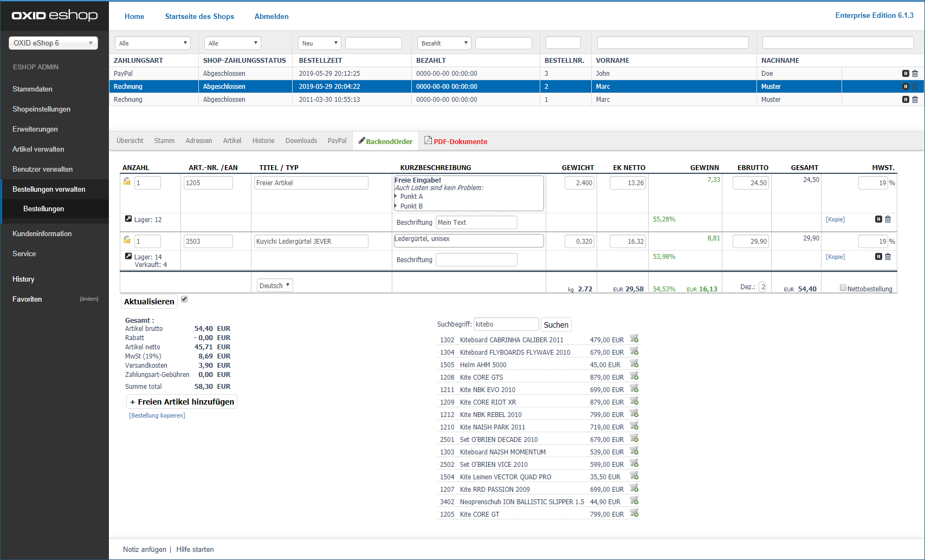This screenshot has height=560, width=925.
Task: Click the trash icon for John Doe order
Action: point(915,74)
